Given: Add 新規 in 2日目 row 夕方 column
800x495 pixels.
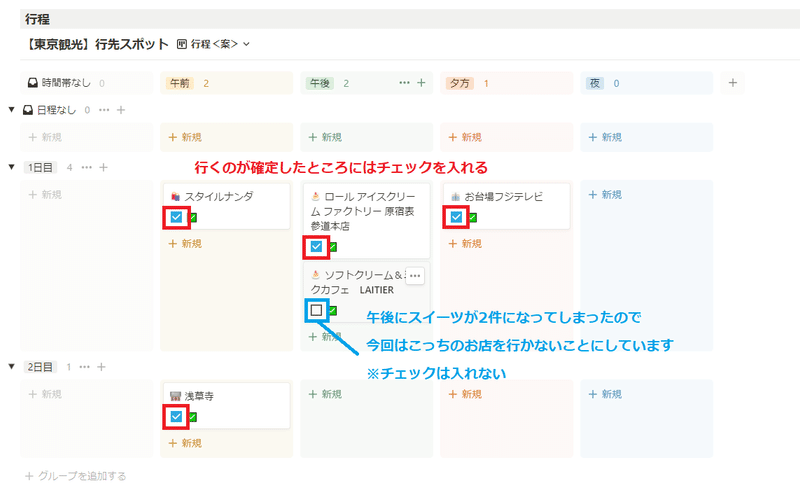Looking at the screenshot, I should click(465, 394).
